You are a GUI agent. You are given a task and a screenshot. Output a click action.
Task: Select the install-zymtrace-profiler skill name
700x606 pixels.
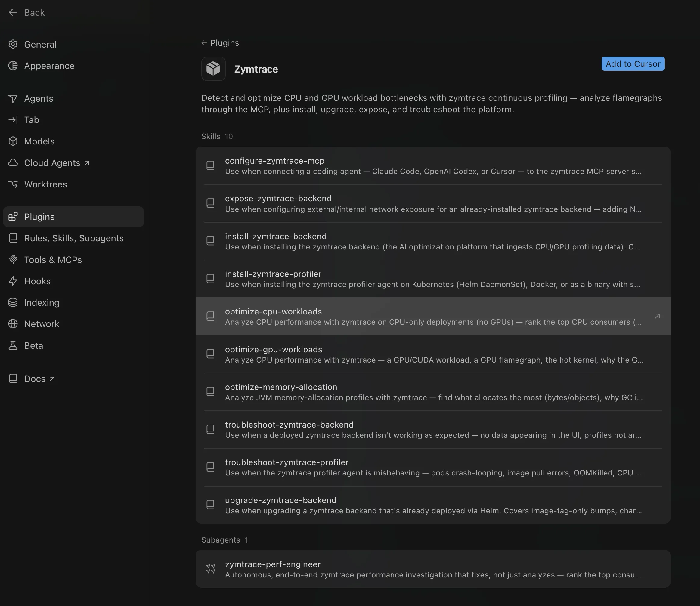click(x=273, y=274)
